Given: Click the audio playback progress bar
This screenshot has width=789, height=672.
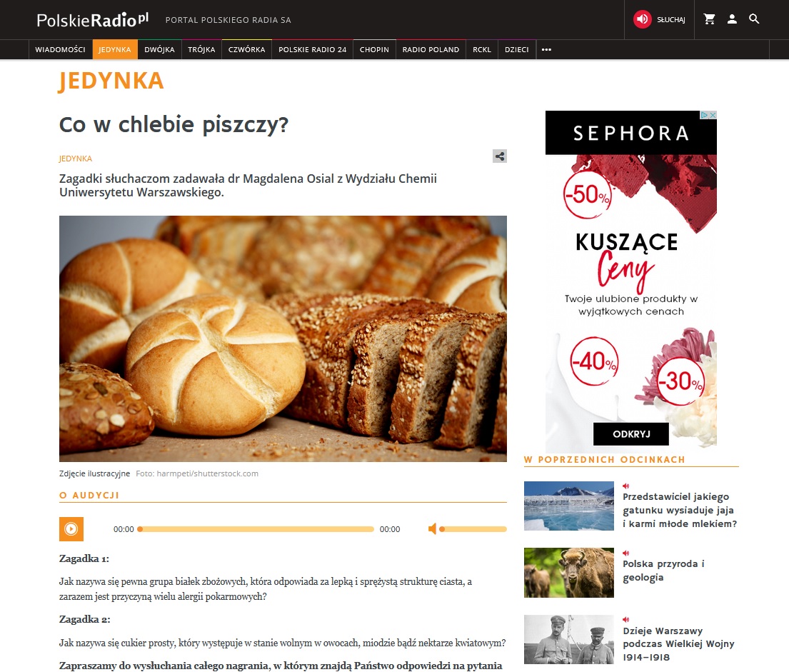Looking at the screenshot, I should coord(256,529).
